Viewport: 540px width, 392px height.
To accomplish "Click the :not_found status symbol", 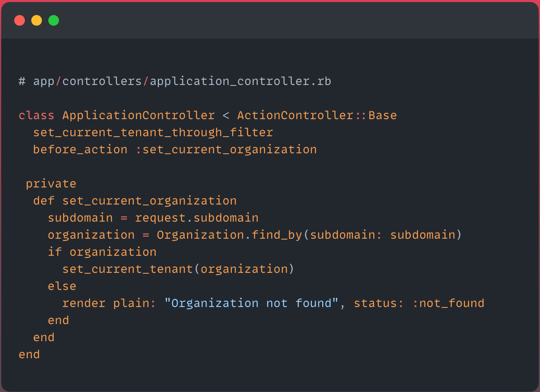I will 448,303.
